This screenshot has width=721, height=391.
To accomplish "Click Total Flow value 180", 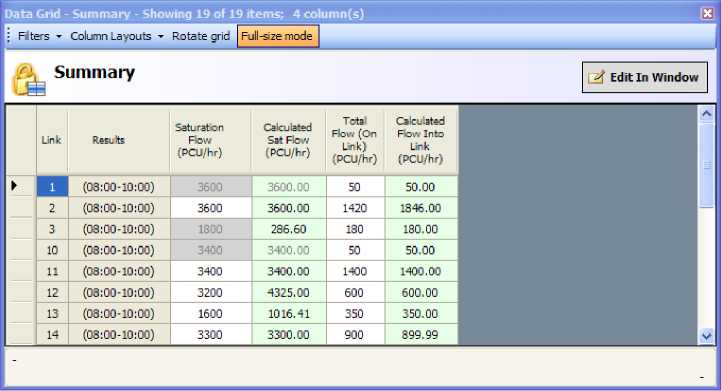I will point(355,229).
